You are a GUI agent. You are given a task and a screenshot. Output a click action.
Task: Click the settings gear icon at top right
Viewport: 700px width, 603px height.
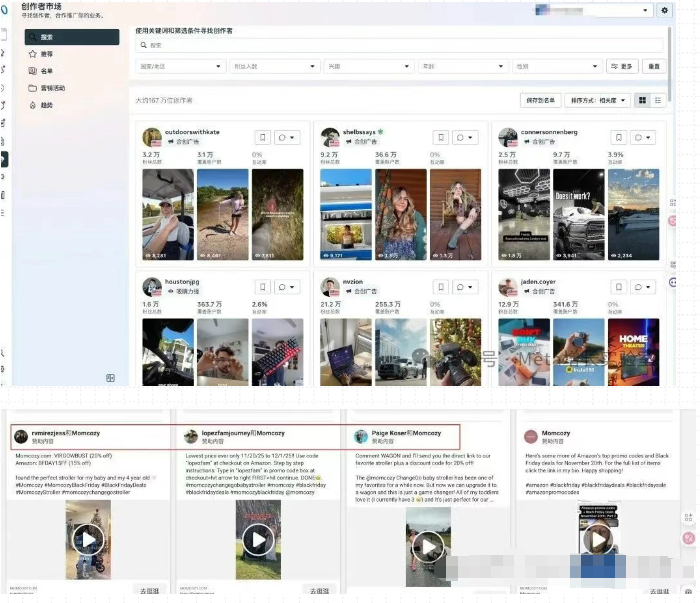666,10
